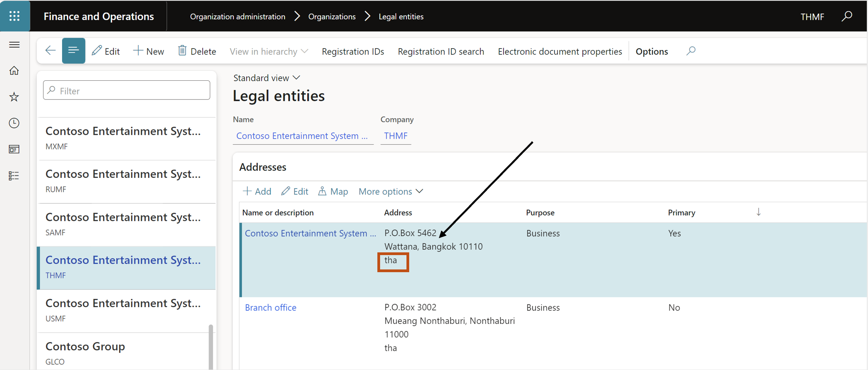This screenshot has width=868, height=370.
Task: Open the app launcher waffle icon
Action: [14, 16]
